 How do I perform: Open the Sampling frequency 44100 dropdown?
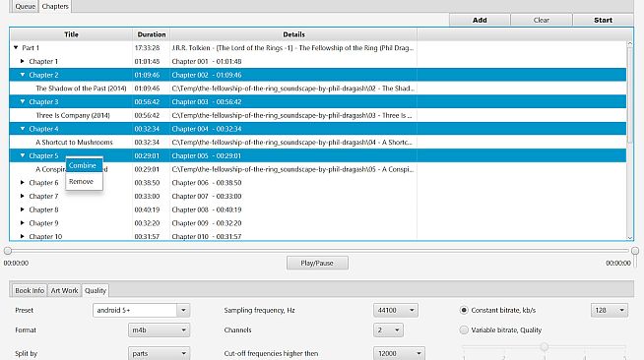pos(396,311)
